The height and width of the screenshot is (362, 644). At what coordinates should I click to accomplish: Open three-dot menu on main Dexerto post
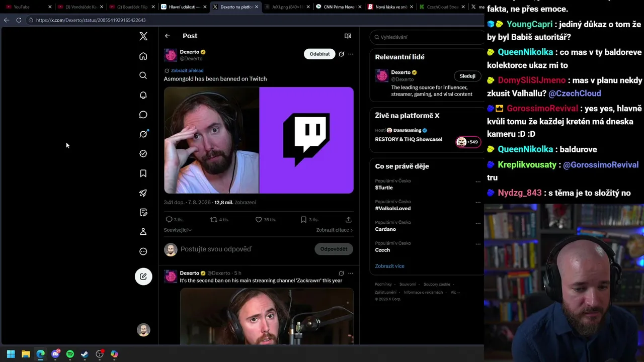(351, 54)
